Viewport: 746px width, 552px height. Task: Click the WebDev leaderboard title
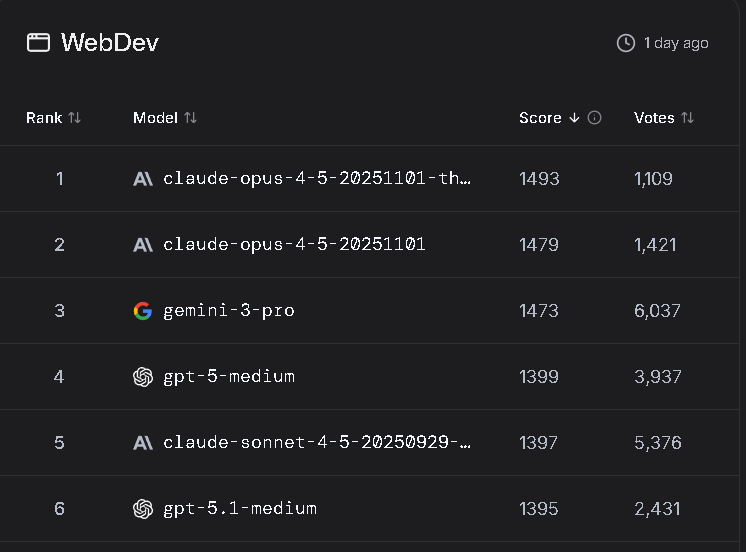110,42
